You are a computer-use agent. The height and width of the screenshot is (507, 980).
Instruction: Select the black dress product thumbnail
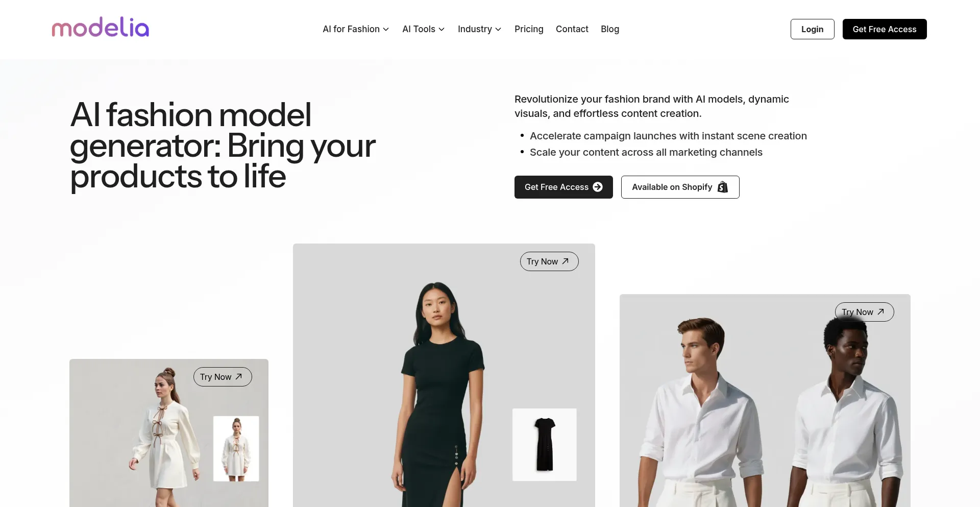click(545, 445)
